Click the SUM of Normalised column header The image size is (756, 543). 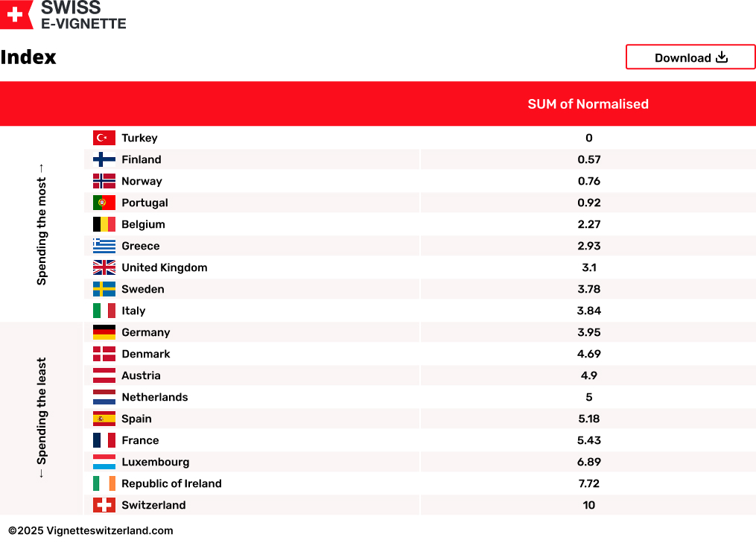click(x=588, y=104)
